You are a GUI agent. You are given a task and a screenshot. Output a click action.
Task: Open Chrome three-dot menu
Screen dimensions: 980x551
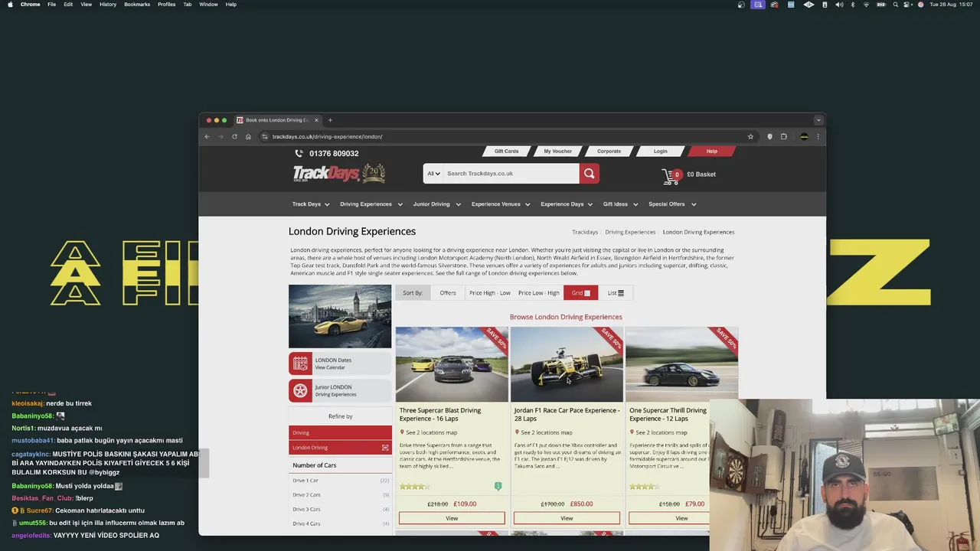[x=818, y=136]
